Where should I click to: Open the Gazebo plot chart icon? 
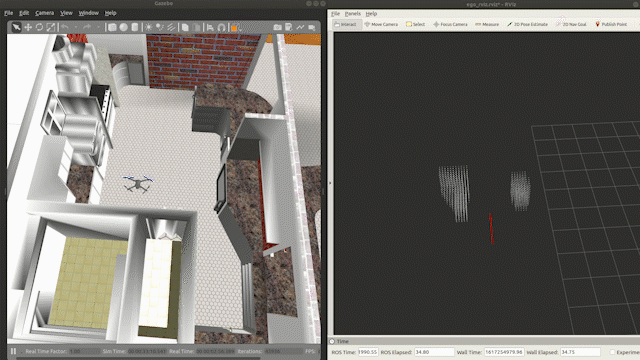coord(300,27)
